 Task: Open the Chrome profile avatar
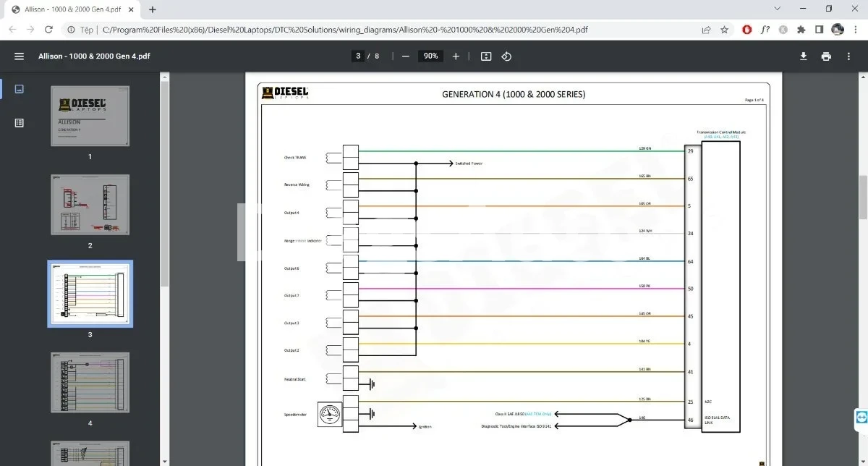tap(838, 30)
